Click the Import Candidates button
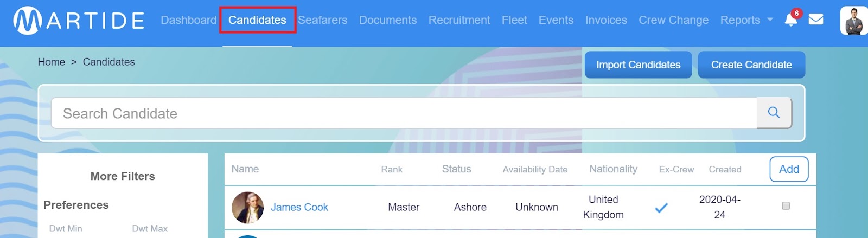The width and height of the screenshot is (868, 238). tap(638, 65)
